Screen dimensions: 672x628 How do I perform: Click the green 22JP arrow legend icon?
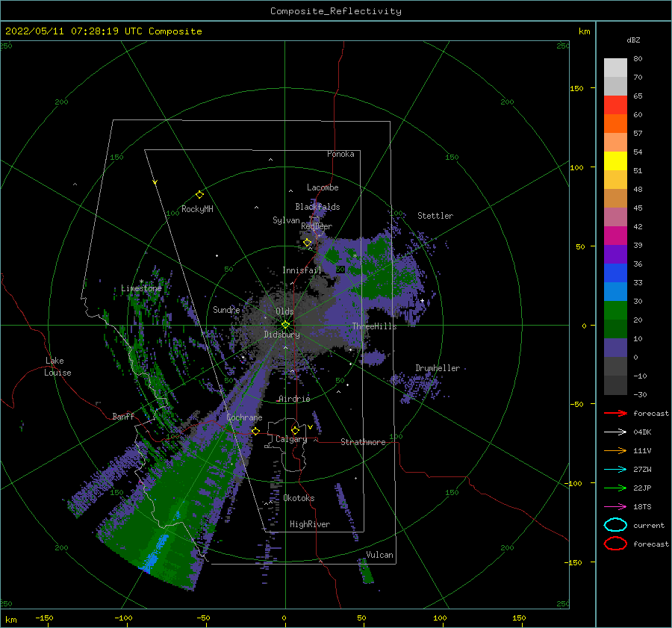pos(615,488)
